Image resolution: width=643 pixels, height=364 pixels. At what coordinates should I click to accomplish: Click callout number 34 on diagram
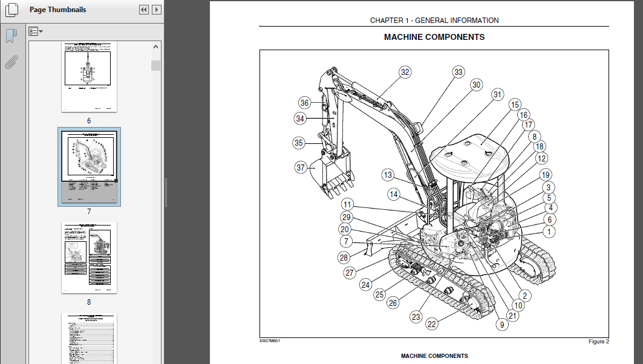300,119
